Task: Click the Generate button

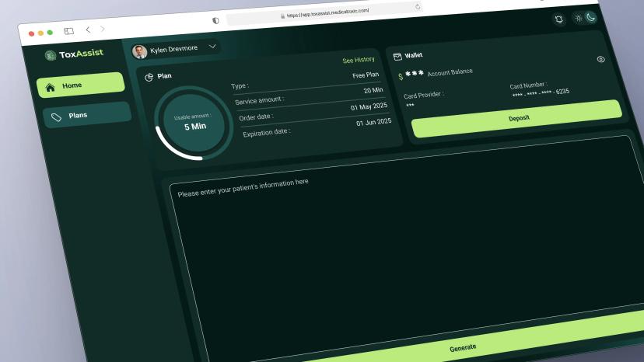Action: pos(463,348)
